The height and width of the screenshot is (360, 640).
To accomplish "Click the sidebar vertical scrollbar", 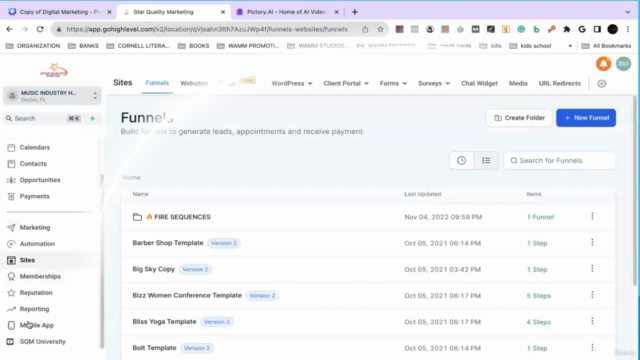I will 102,261.
